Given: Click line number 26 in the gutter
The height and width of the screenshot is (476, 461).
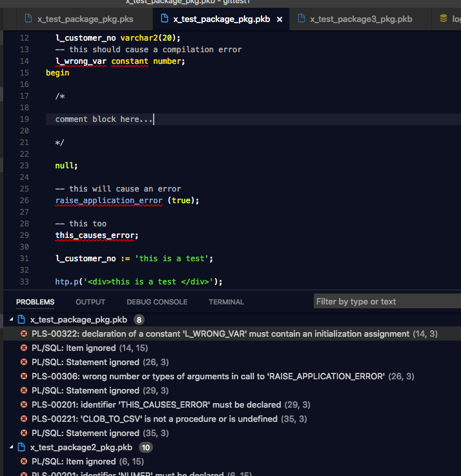Looking at the screenshot, I should (x=25, y=201).
